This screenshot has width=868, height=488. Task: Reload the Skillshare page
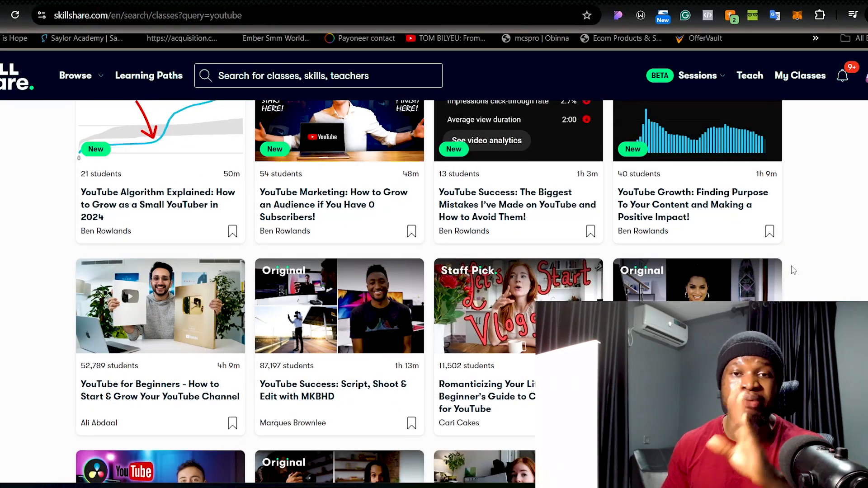click(15, 15)
